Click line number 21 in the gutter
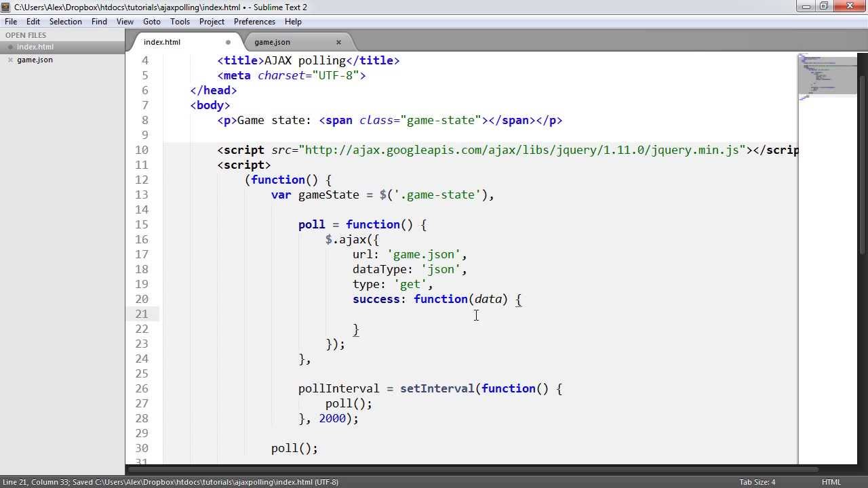This screenshot has width=868, height=488. (142, 314)
